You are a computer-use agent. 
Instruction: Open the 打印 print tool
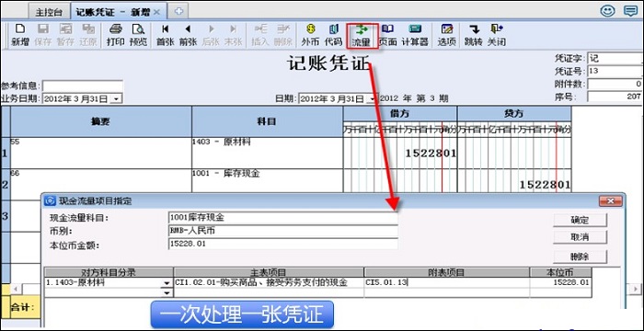(115, 35)
